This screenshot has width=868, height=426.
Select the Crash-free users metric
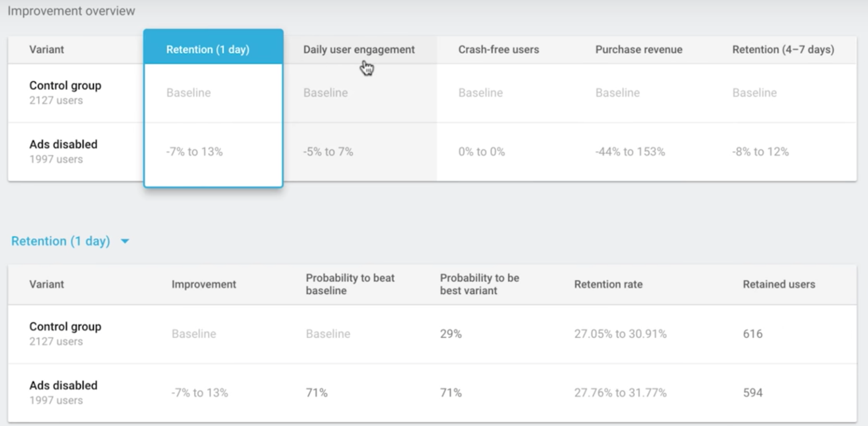[498, 50]
